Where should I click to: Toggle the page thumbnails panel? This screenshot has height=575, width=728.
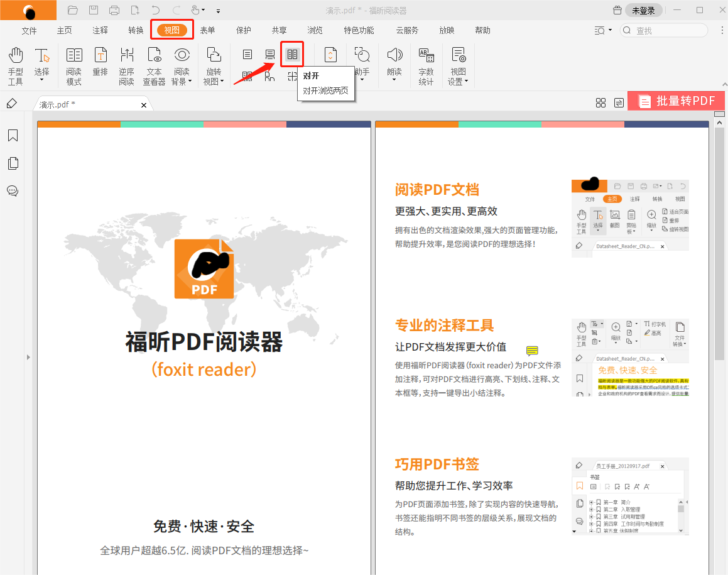click(x=13, y=163)
